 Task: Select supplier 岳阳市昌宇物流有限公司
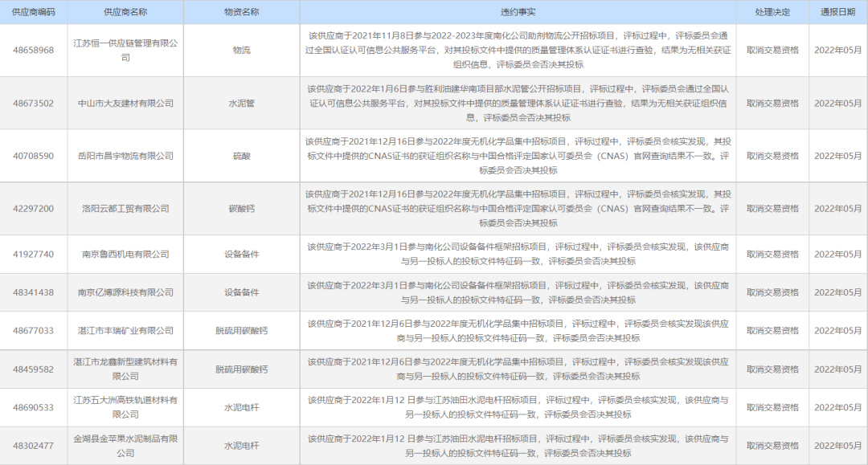click(x=126, y=157)
